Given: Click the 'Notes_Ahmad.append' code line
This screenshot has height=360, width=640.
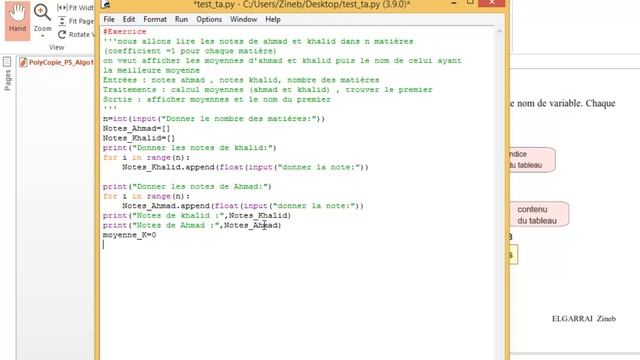Looking at the screenshot, I should (243, 206).
